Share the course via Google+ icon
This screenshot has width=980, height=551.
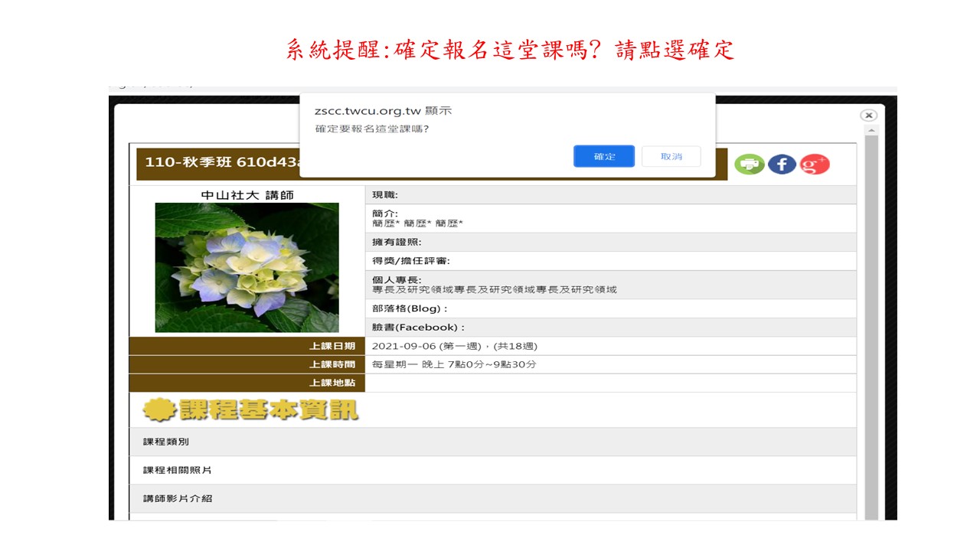[815, 165]
